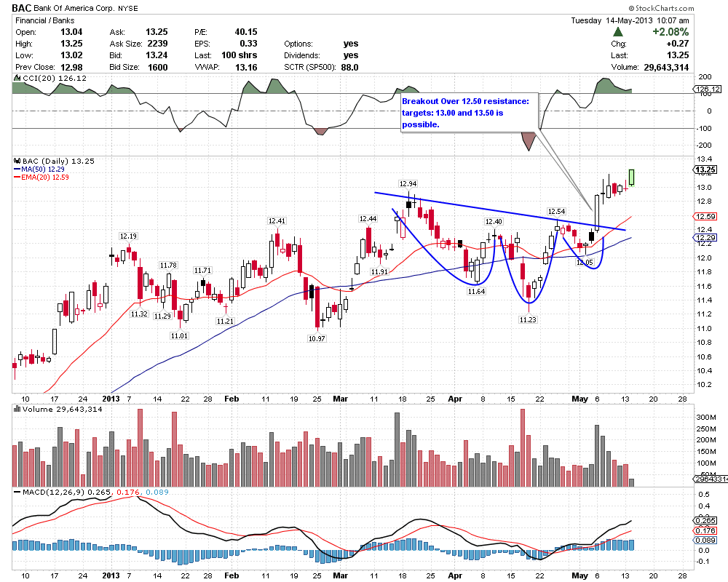Select the EPS value 0.33
The image size is (728, 582).
coord(248,44)
